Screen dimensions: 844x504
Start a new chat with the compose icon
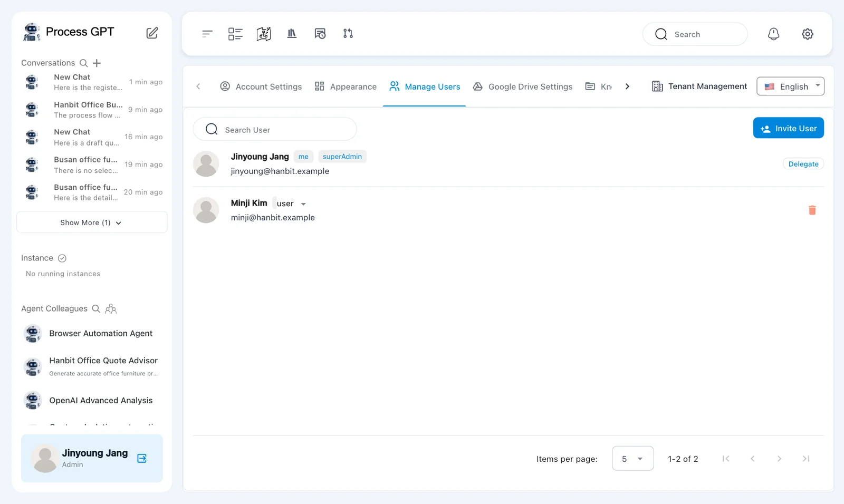pos(152,33)
